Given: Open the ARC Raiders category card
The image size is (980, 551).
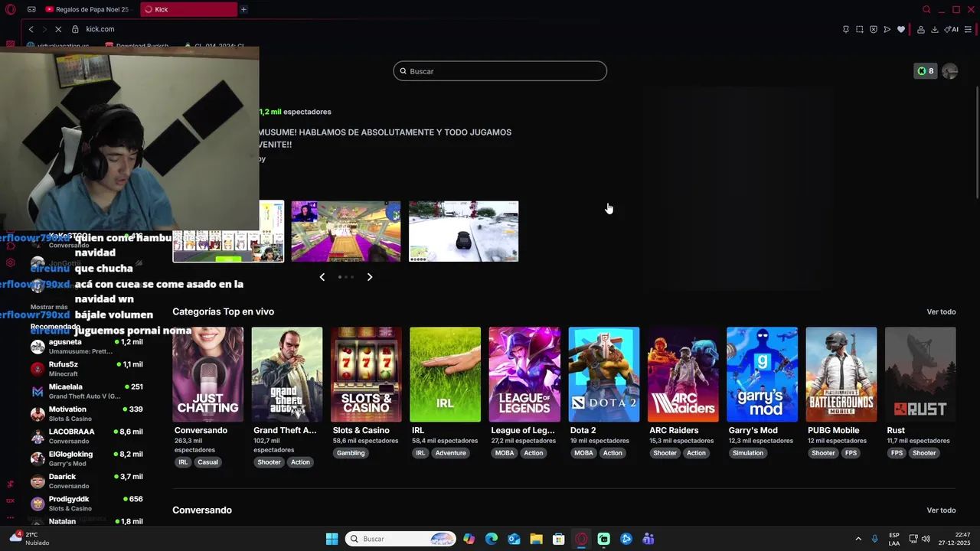Looking at the screenshot, I should [683, 374].
